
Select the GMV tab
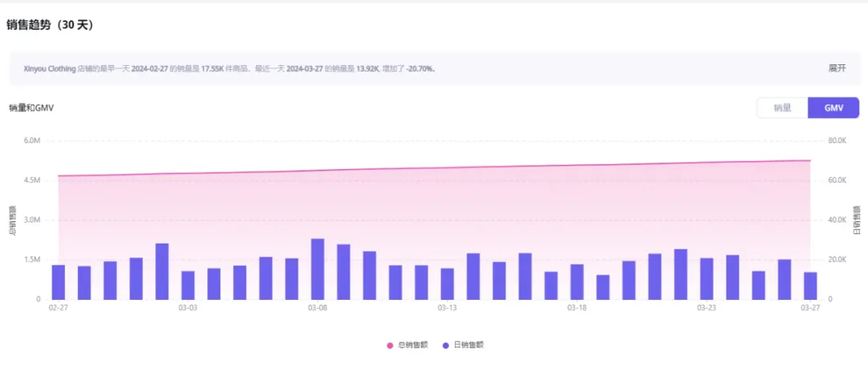point(833,108)
